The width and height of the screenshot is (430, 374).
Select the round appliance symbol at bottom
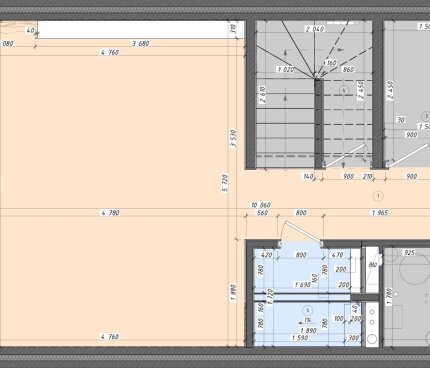(372, 339)
